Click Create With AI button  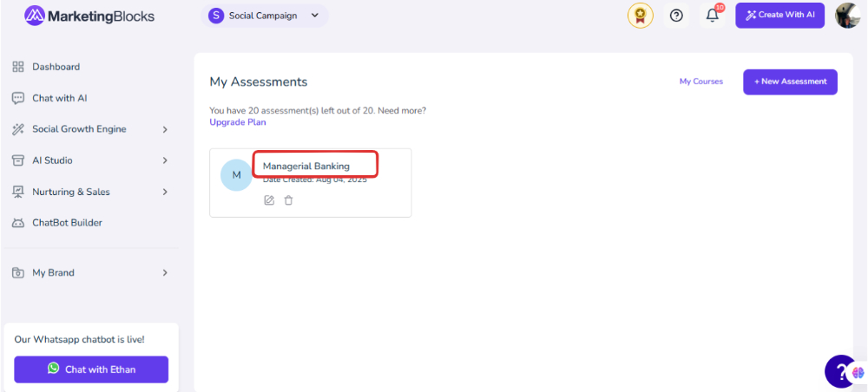(780, 16)
